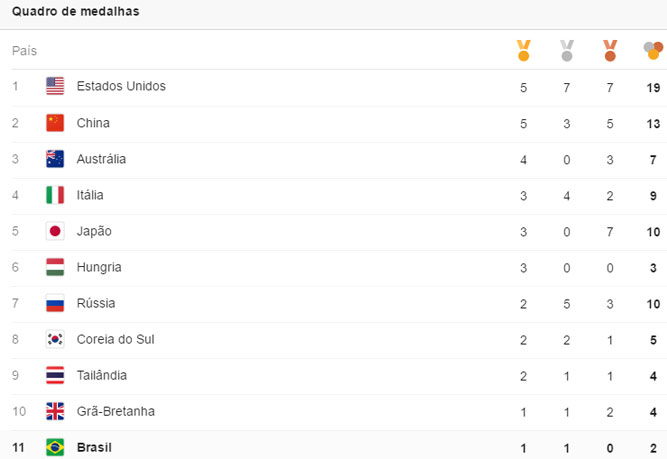Click the Quadro de medalhas title

click(x=76, y=12)
